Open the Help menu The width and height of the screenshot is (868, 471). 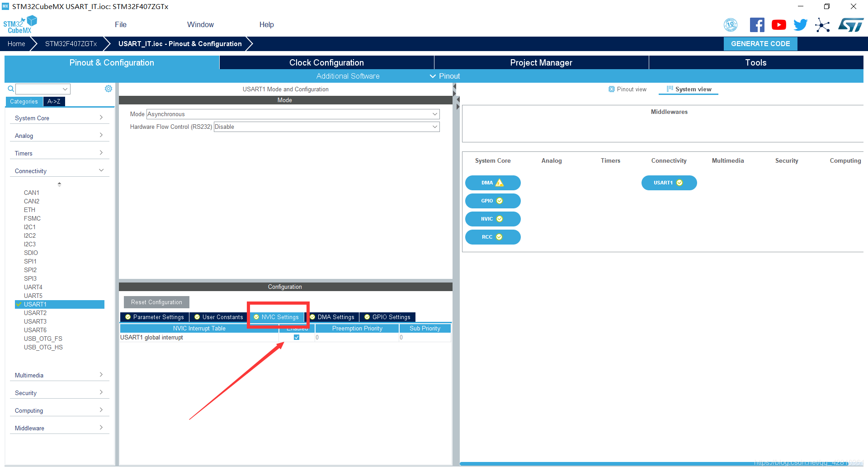[x=266, y=24]
